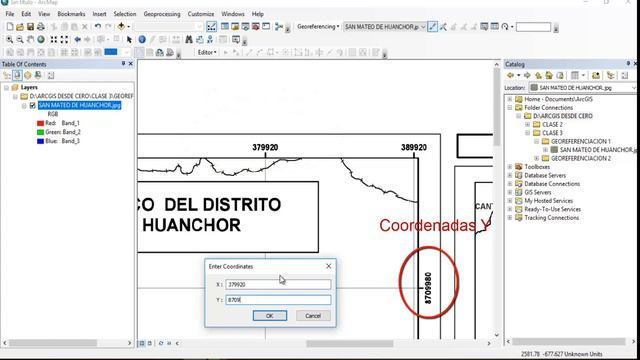Image resolution: width=640 pixels, height=360 pixels.
Task: Open the View menu
Action: 44,14
